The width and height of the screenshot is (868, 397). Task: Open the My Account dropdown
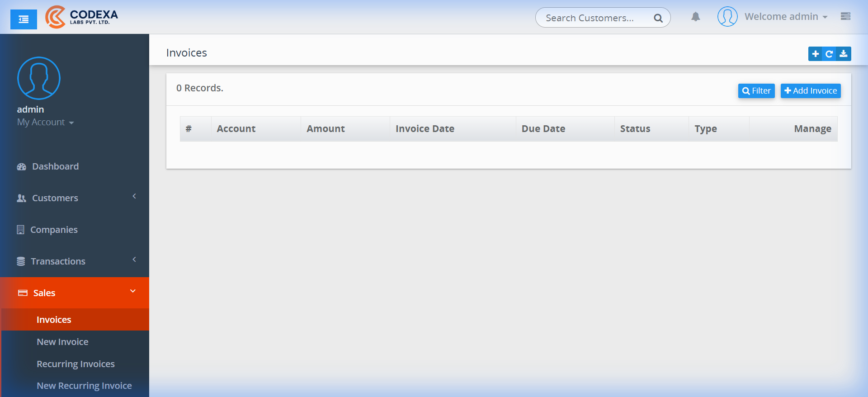click(x=45, y=123)
